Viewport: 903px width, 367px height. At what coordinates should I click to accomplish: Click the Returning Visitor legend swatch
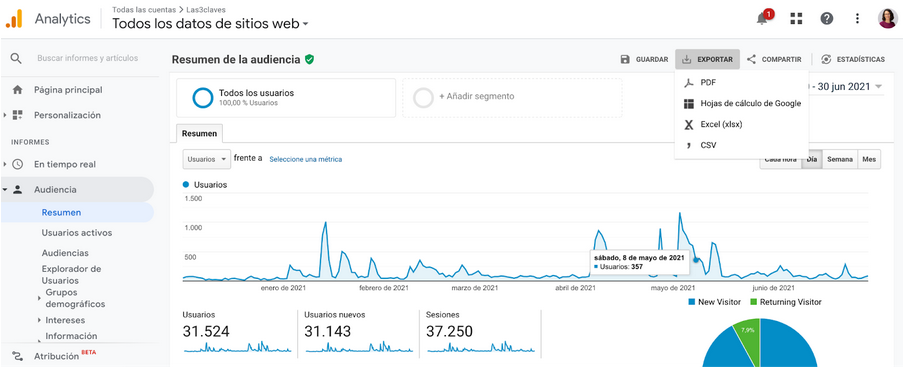coord(754,302)
